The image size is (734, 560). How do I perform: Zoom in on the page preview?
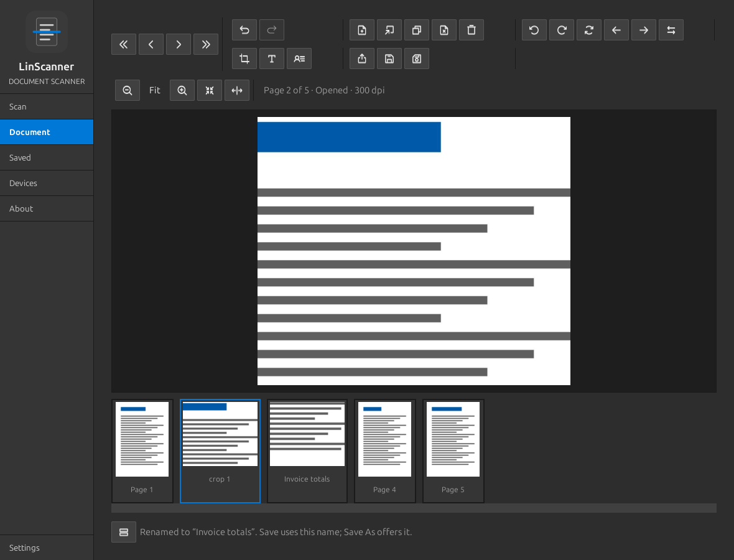[x=182, y=90]
